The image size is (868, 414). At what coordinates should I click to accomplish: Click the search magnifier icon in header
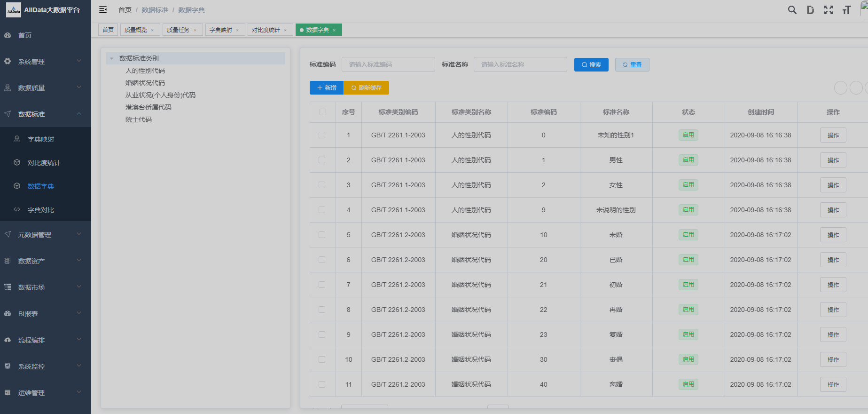(x=792, y=10)
